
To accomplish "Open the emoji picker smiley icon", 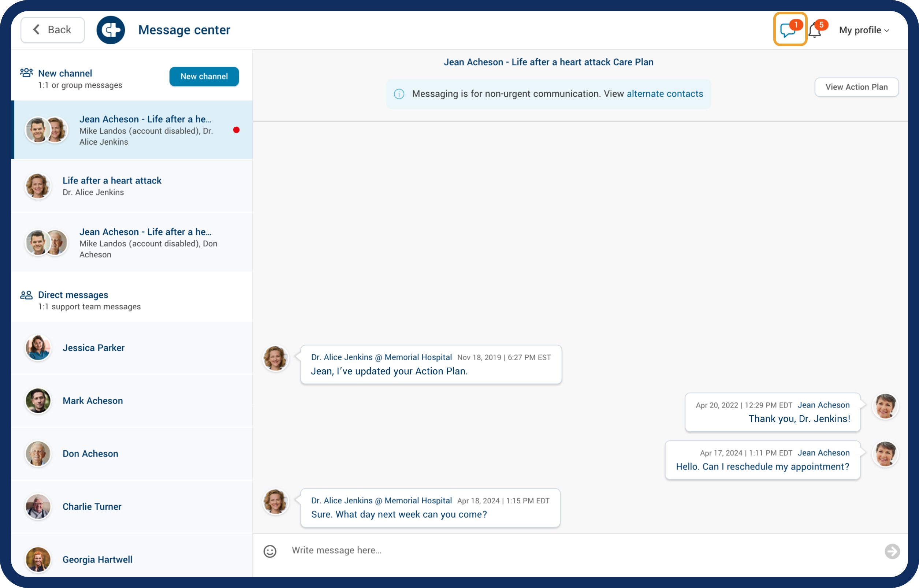I will click(x=270, y=551).
